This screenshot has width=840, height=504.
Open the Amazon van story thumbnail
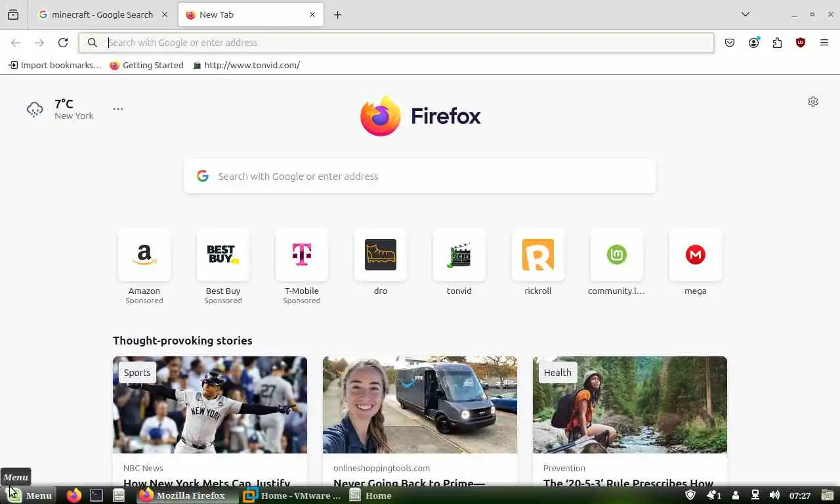[420, 405]
